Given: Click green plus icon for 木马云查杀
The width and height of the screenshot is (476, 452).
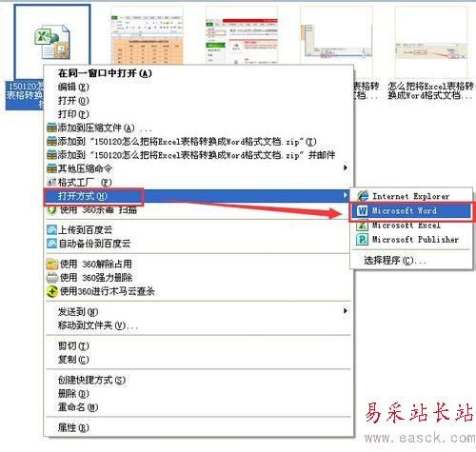Looking at the screenshot, I should (x=52, y=291).
